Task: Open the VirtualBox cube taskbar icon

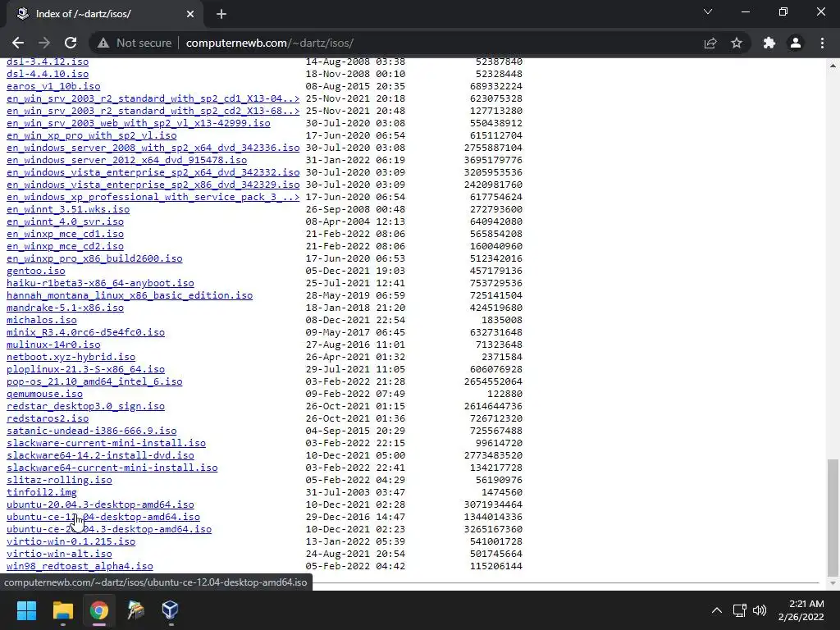Action: [170, 610]
